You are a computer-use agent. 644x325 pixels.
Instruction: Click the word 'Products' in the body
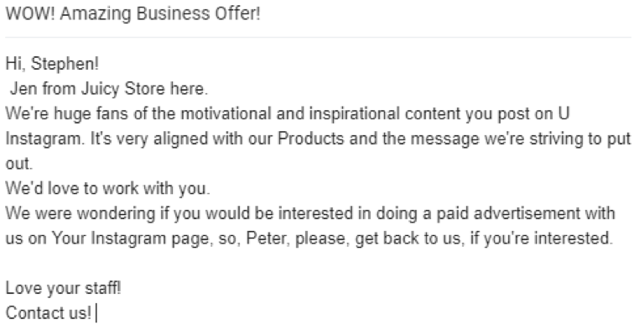311,139
